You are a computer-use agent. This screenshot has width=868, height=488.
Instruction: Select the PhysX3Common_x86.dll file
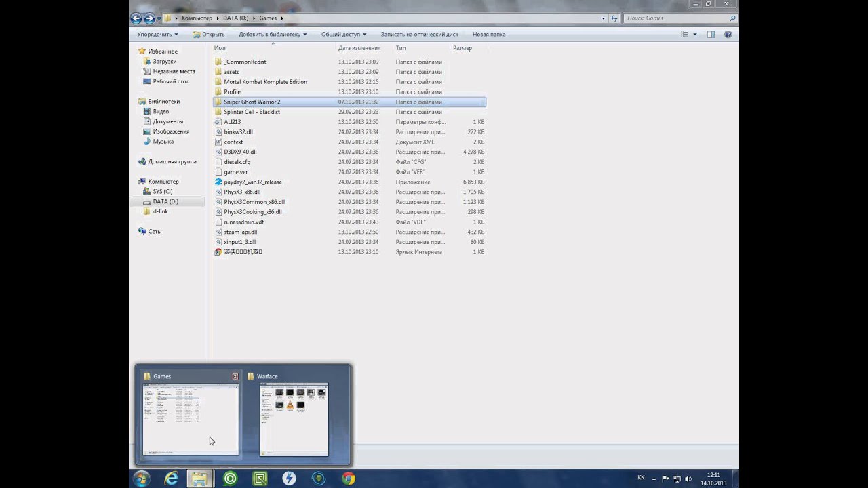[254, 202]
